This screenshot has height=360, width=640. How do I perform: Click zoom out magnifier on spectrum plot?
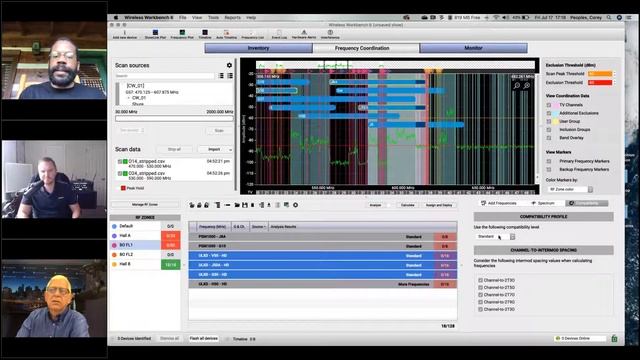coord(517,85)
